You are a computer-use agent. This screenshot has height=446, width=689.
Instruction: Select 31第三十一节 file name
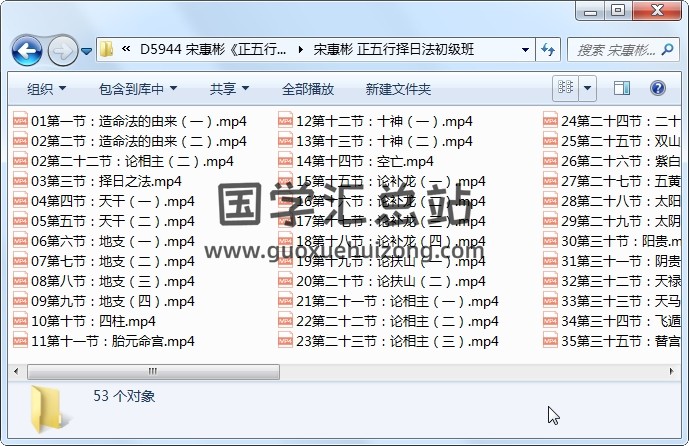[x=621, y=261]
